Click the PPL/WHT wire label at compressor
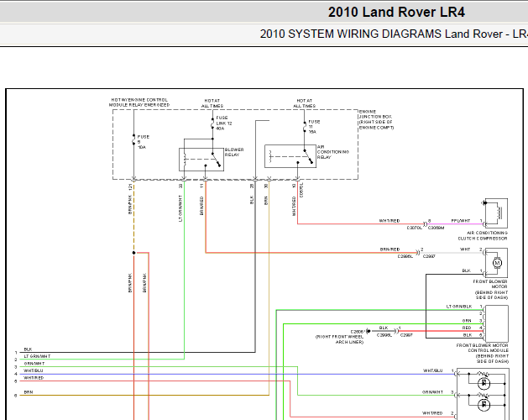The width and height of the screenshot is (528, 420). click(461, 221)
